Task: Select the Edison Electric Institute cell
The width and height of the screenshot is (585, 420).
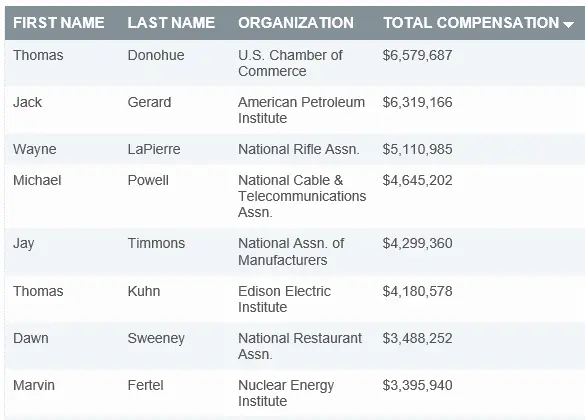Action: [284, 299]
